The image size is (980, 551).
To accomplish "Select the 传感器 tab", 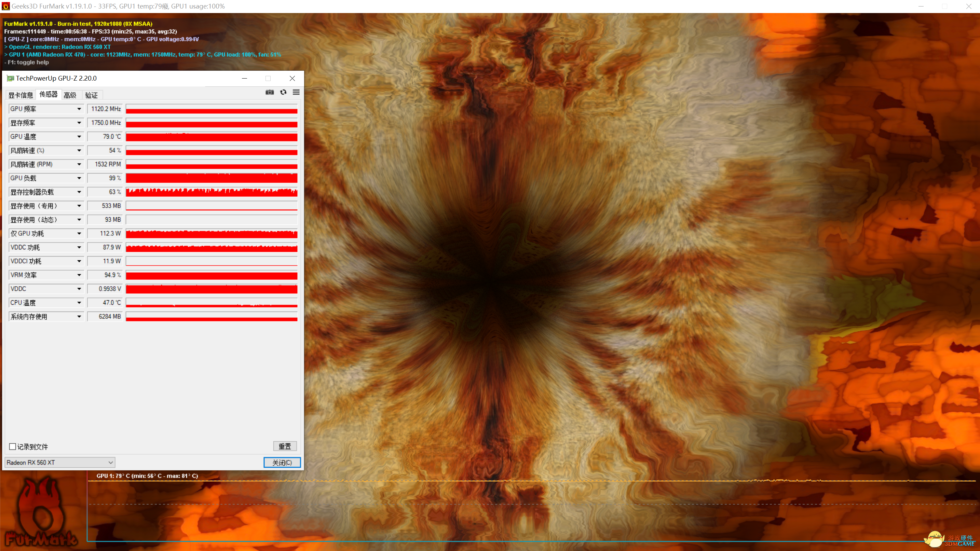I will pyautogui.click(x=48, y=94).
